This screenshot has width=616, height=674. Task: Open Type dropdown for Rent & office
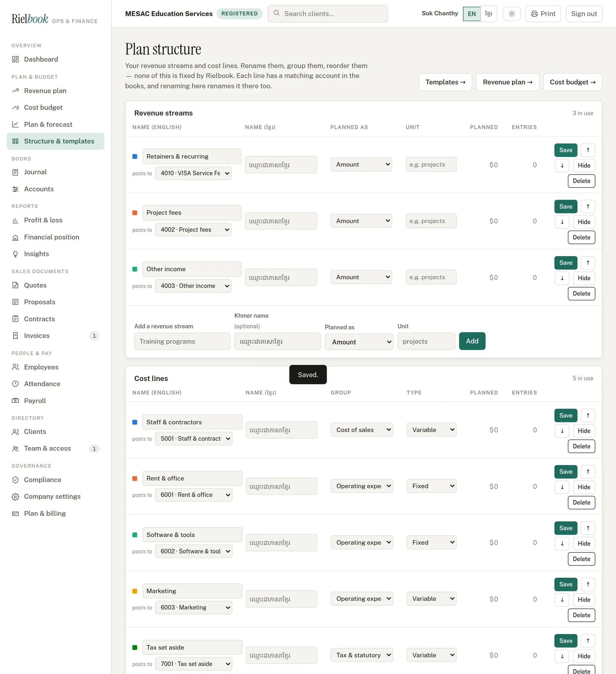click(431, 486)
